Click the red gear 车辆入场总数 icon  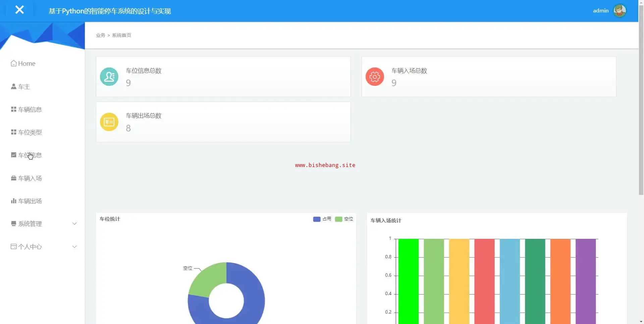[375, 77]
